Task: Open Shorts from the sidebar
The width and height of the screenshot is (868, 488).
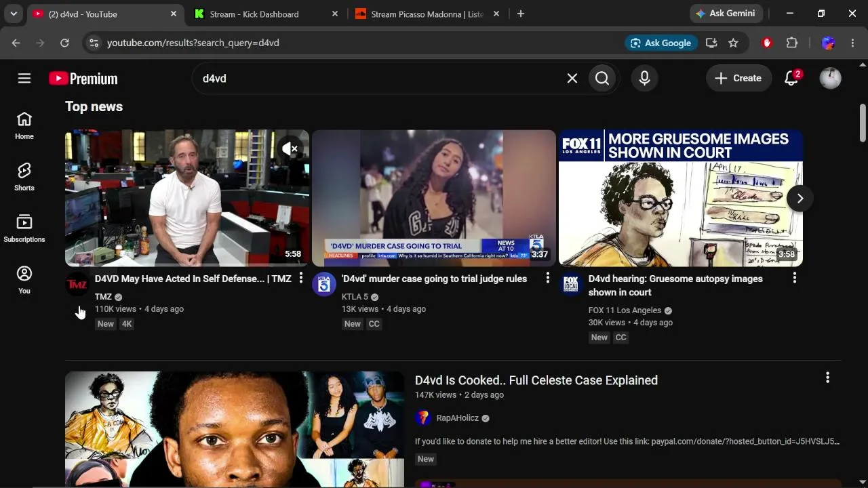Action: coord(24,177)
